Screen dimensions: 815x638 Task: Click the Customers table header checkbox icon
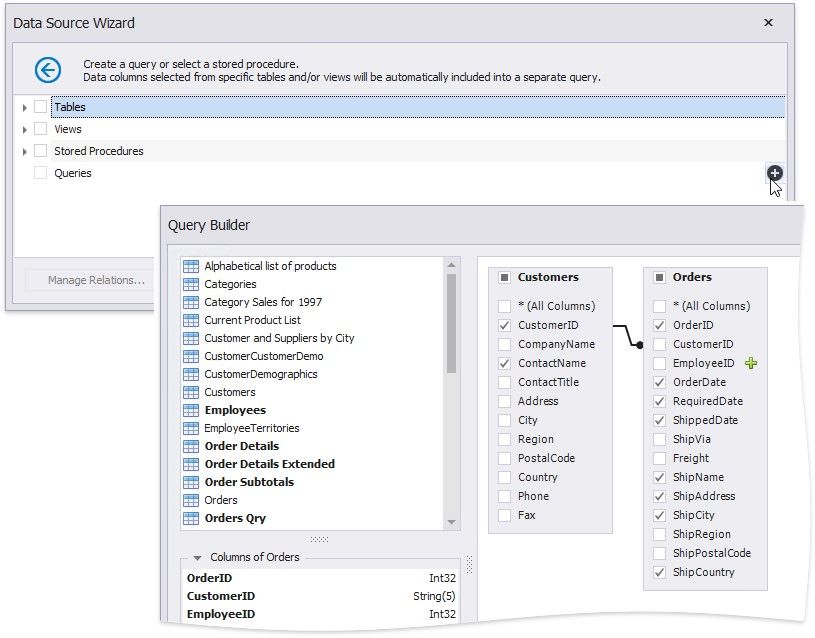point(505,277)
